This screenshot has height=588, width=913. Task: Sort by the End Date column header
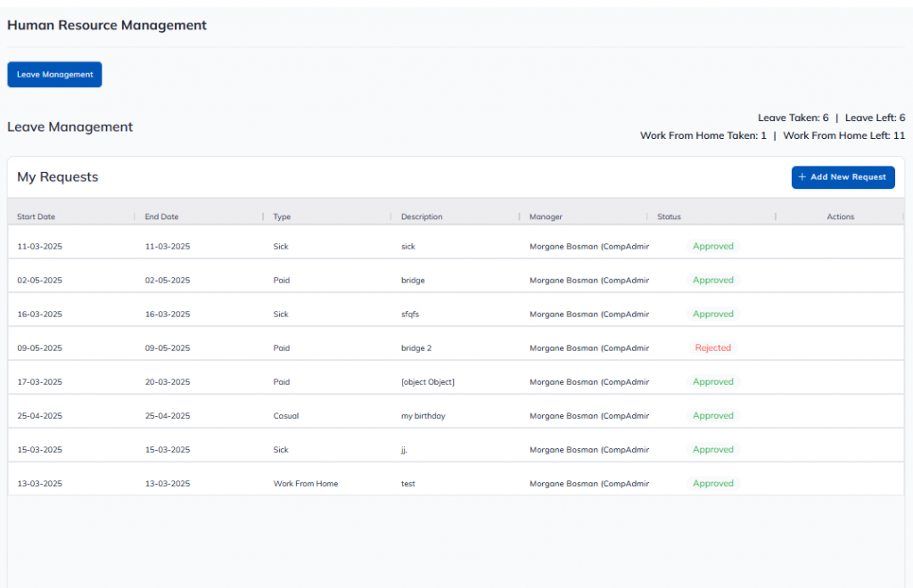click(162, 216)
